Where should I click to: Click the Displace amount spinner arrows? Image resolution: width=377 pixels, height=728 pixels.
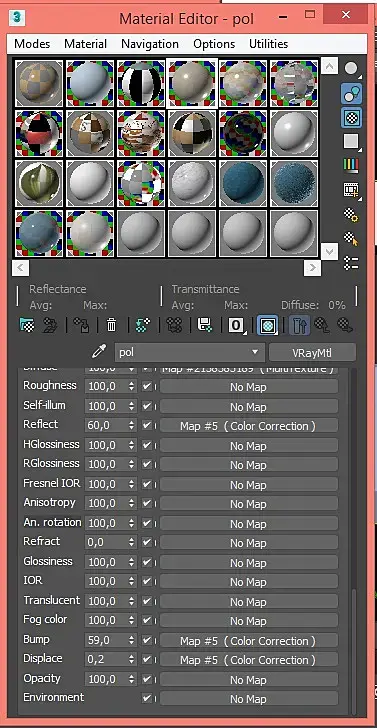(x=131, y=660)
